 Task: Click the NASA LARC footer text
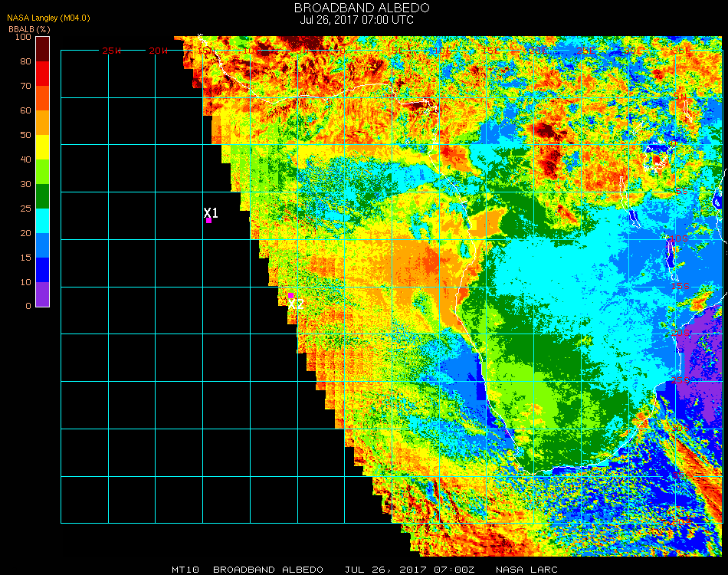(x=526, y=570)
